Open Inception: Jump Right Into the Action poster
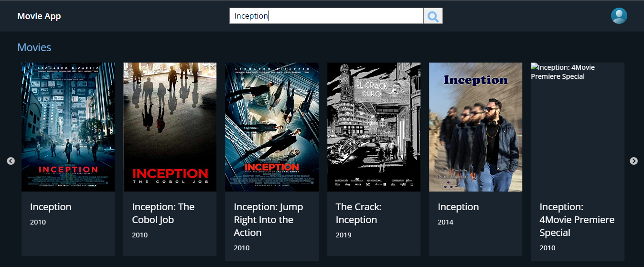The height and width of the screenshot is (267, 644). click(x=272, y=127)
